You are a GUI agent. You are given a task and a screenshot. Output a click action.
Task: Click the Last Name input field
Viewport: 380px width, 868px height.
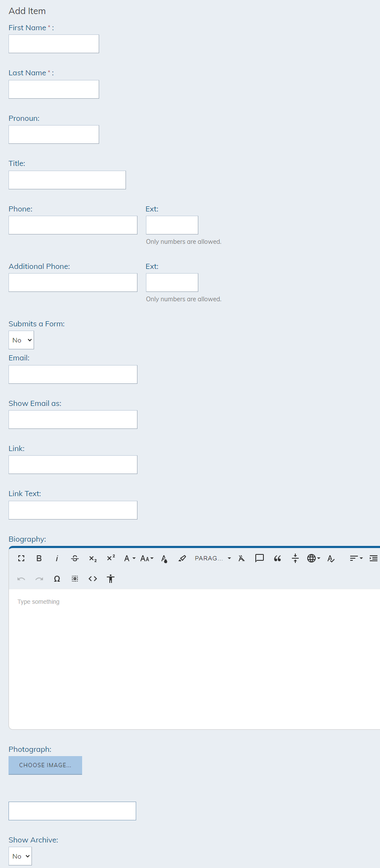point(54,89)
